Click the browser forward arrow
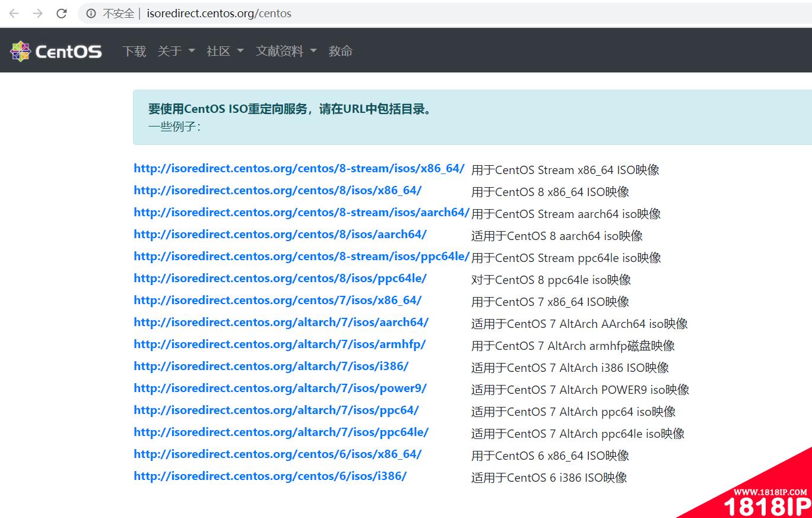 (38, 13)
